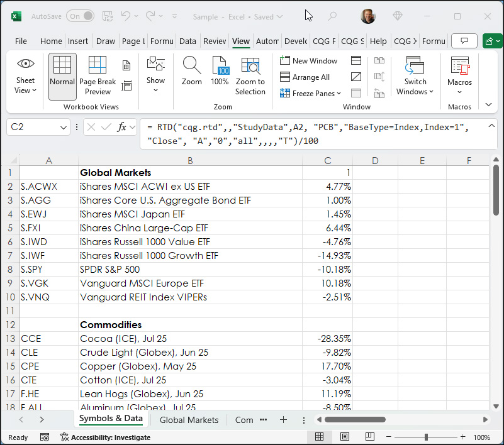Screen dimensions: 504x445
Task: Redo the last undone action
Action: point(150,16)
